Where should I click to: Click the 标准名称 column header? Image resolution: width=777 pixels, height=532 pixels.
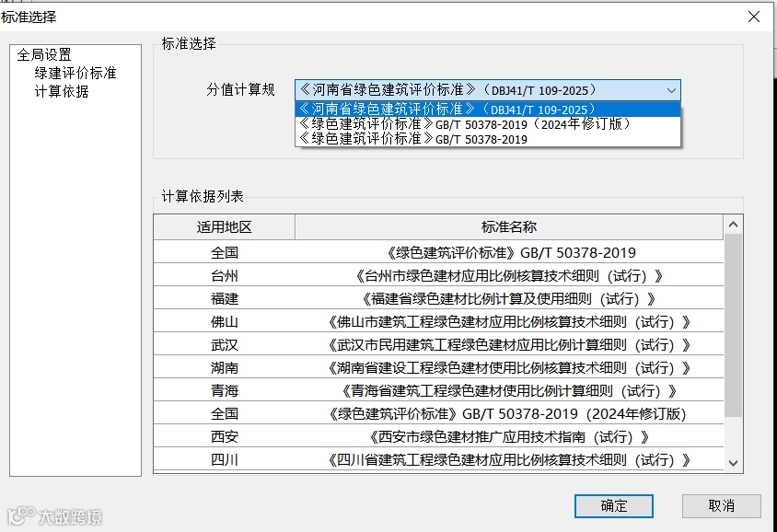click(511, 226)
